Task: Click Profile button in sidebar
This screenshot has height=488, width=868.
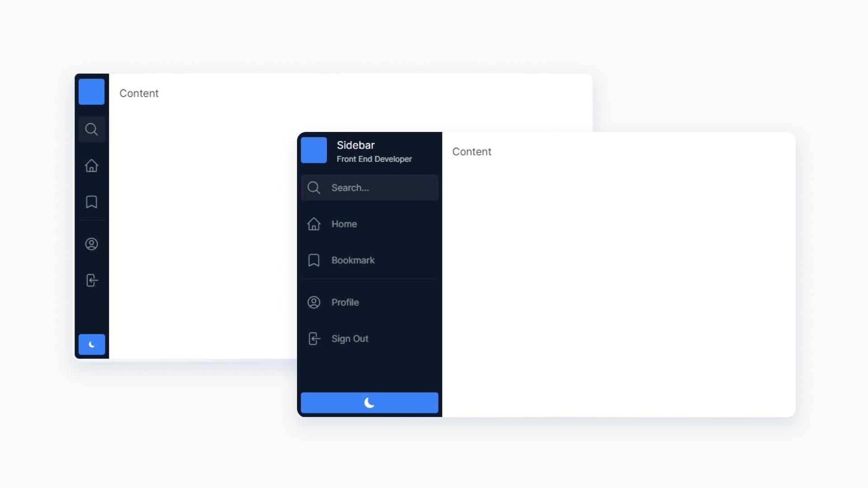Action: 369,302
